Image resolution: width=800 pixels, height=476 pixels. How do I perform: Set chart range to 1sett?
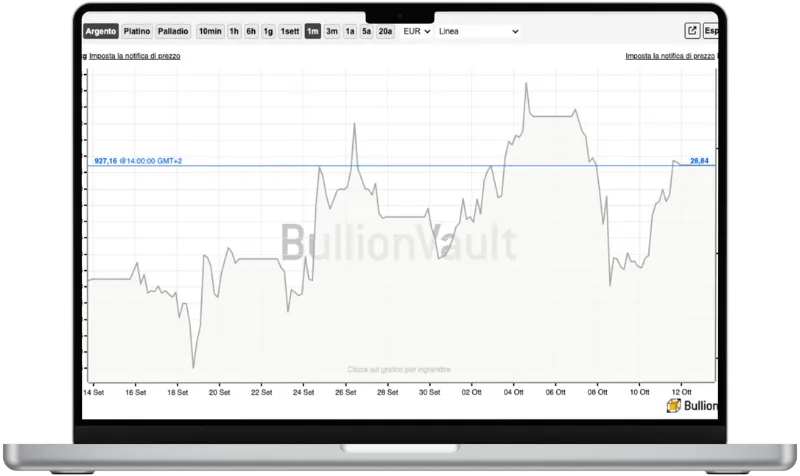click(290, 31)
